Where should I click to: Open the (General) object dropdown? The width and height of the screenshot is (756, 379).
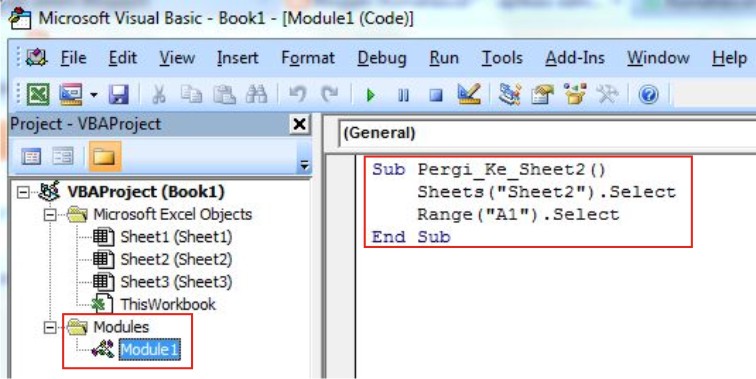(547, 133)
